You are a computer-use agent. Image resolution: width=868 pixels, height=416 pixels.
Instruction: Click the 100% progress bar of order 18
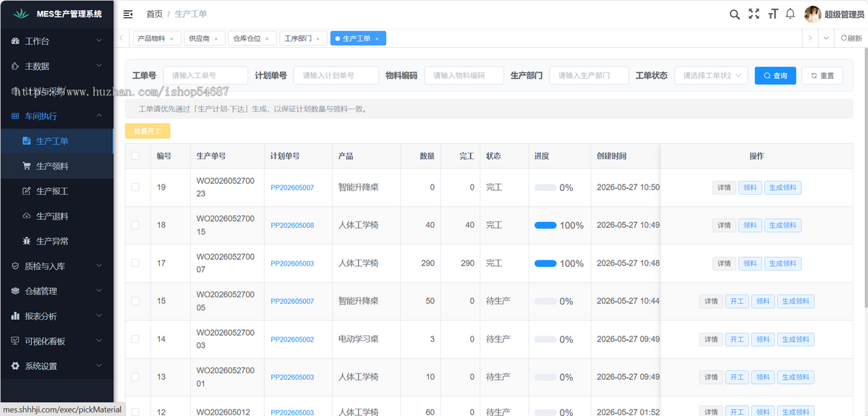(x=545, y=225)
